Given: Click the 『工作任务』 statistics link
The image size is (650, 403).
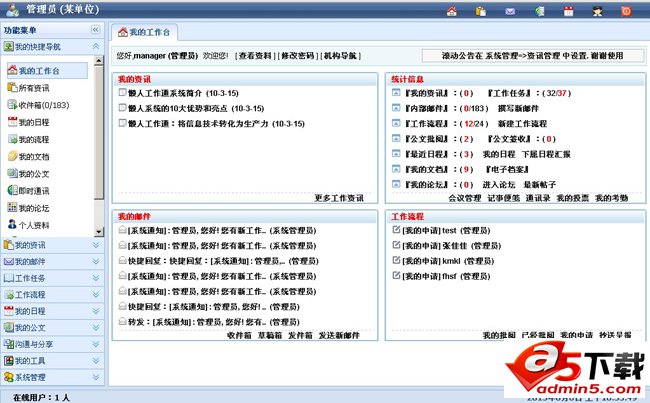Looking at the screenshot, I should point(509,93).
